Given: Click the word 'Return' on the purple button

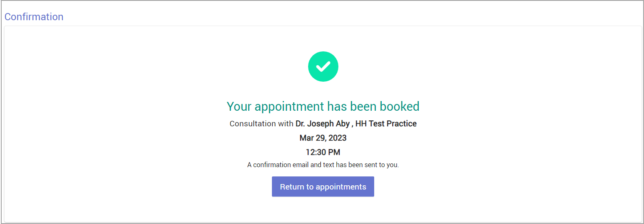Looking at the screenshot, I should (x=291, y=187).
